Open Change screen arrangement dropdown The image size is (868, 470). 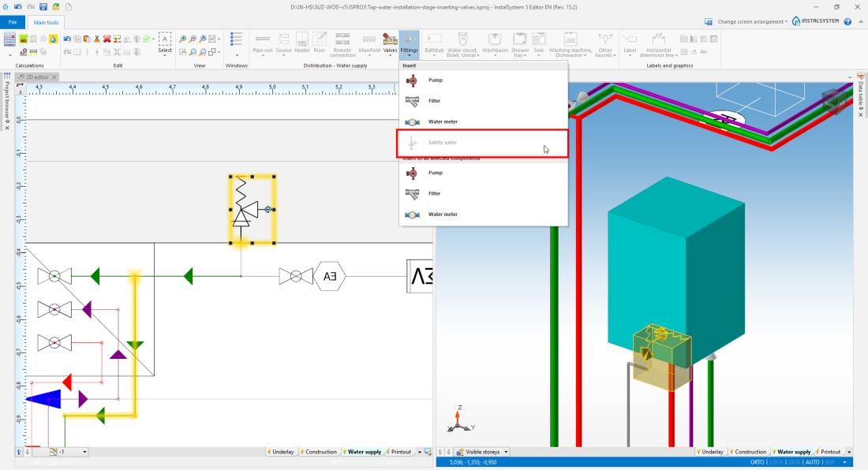(x=751, y=21)
